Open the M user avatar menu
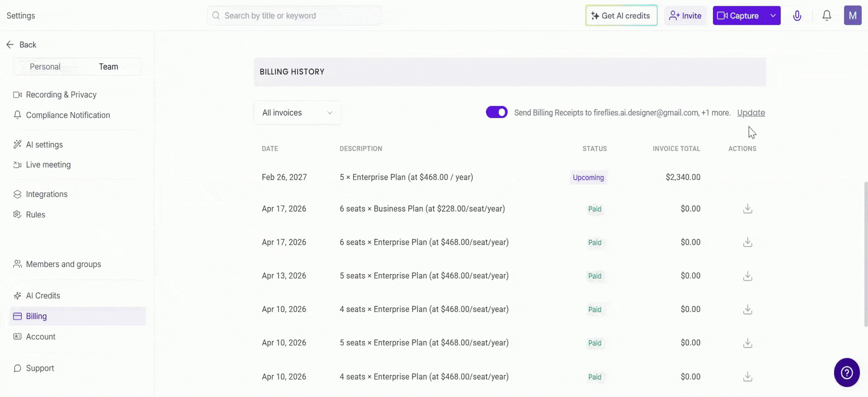 point(853,15)
